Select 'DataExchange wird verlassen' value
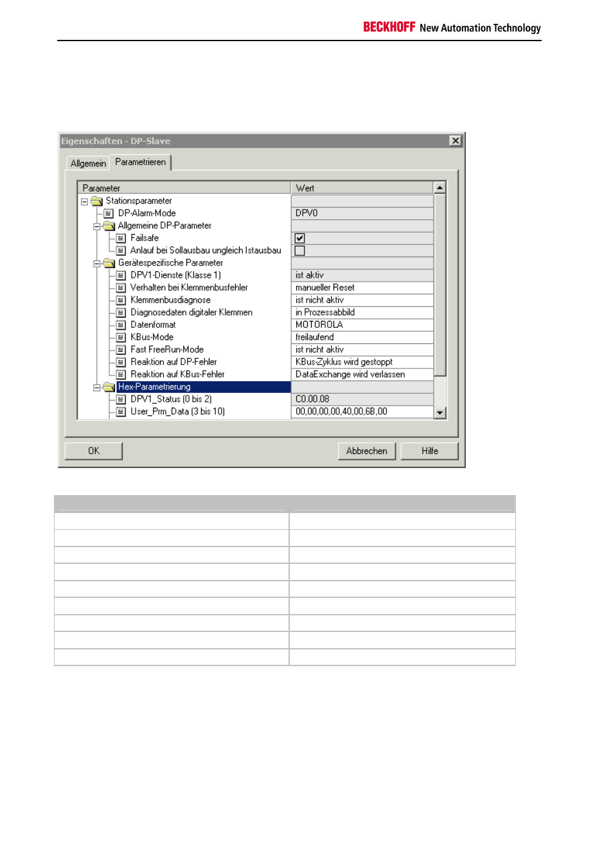613x868 pixels. (362, 374)
